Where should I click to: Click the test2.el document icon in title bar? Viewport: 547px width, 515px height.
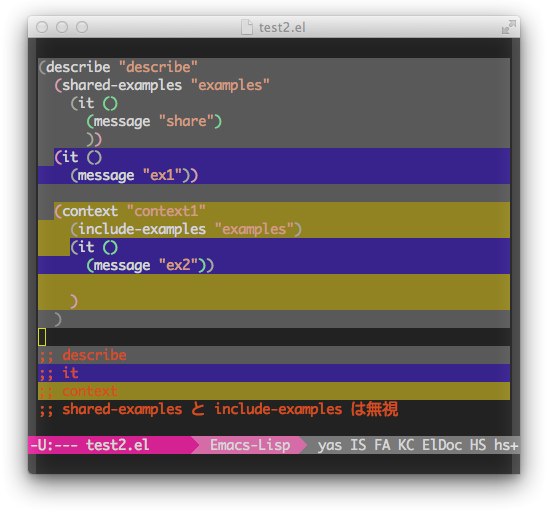point(247,27)
